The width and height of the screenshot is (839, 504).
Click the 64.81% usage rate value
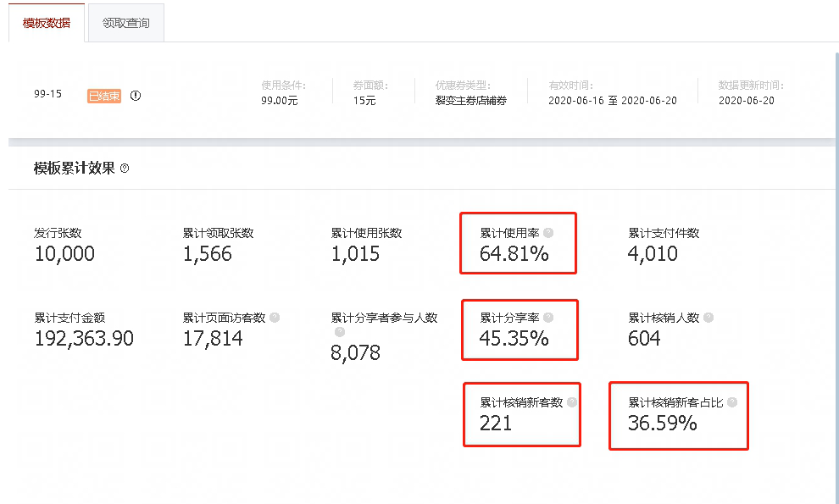(514, 253)
